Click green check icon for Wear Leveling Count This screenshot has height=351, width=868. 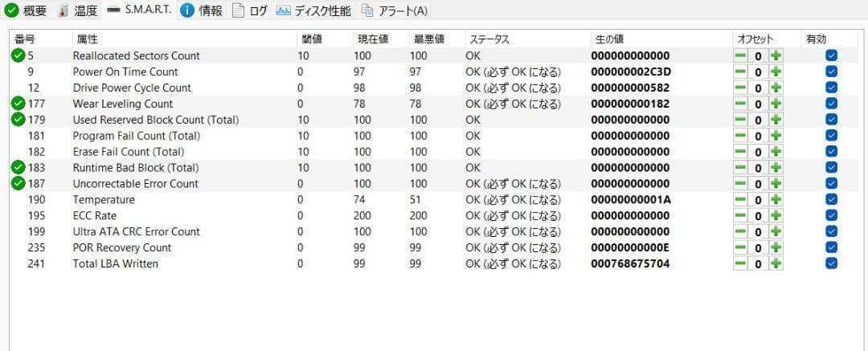(x=18, y=104)
